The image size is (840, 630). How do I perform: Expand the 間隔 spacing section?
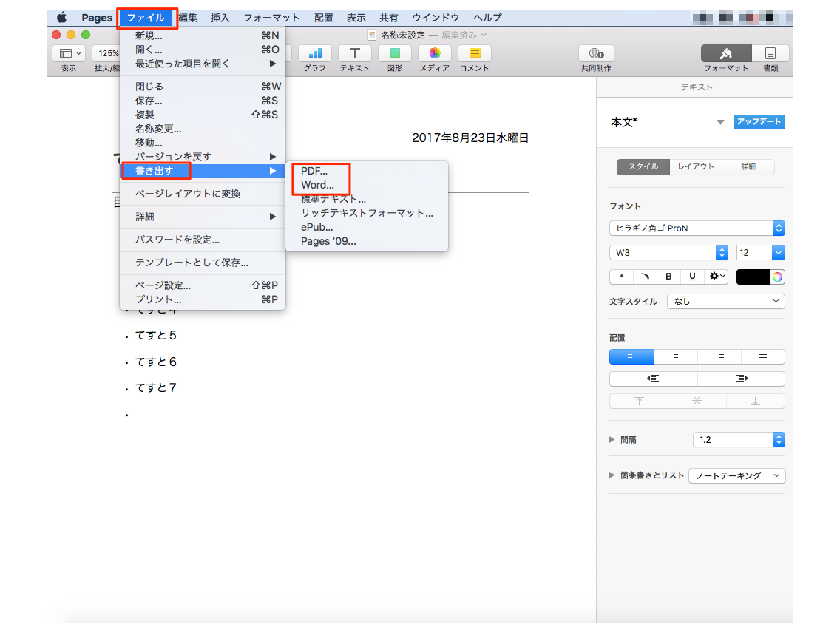coord(612,440)
